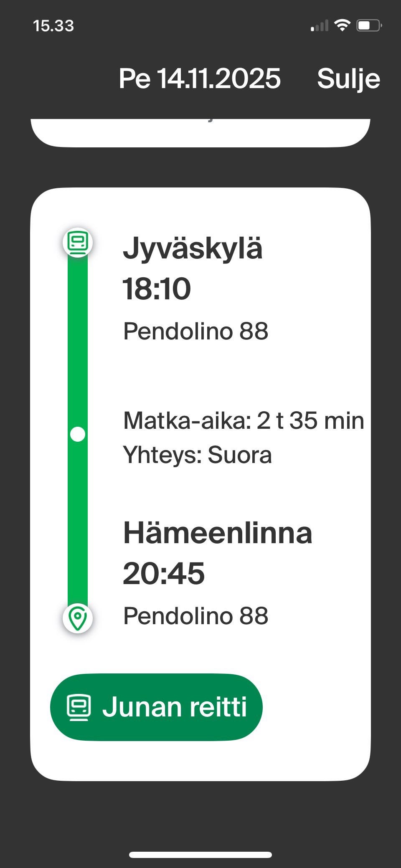401x868 pixels.
Task: Tap the battery status icon
Action: [x=369, y=26]
